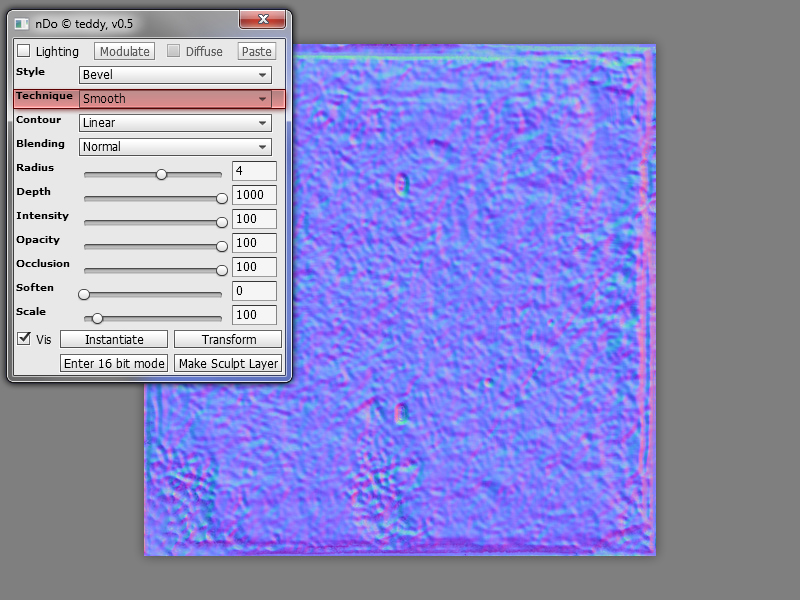Open the Blending dropdown showing Normal
The height and width of the screenshot is (600, 800).
click(175, 146)
